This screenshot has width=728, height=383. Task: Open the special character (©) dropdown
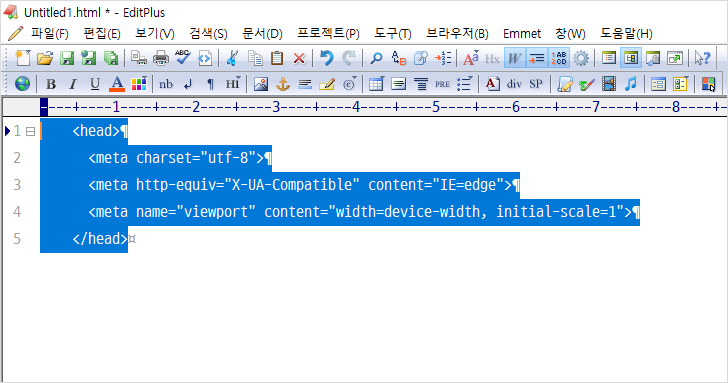[x=350, y=84]
